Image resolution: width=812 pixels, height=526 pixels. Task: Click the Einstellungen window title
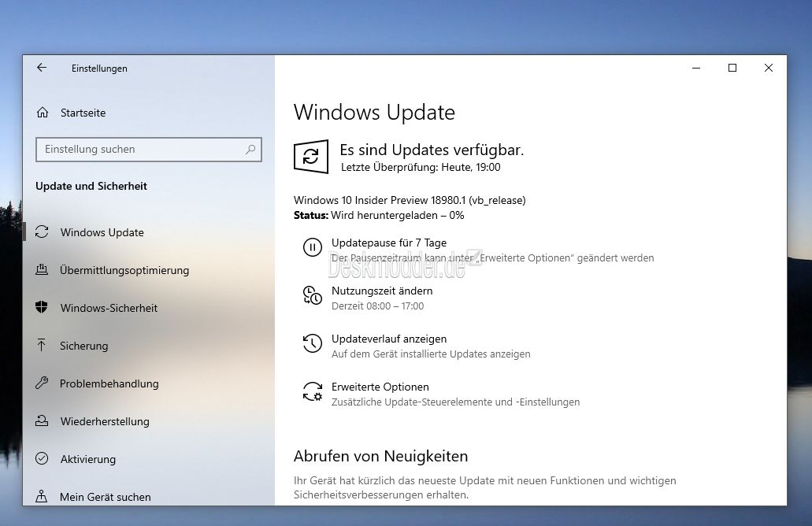click(99, 69)
